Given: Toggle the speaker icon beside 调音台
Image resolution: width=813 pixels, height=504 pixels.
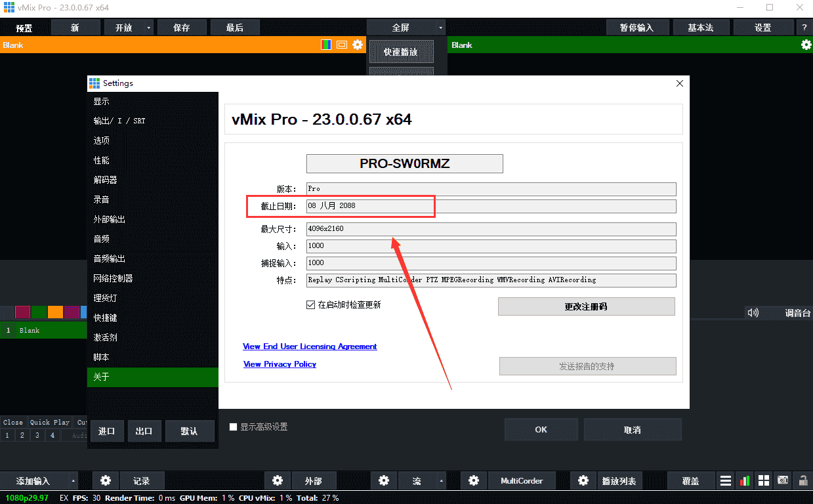Looking at the screenshot, I should 753,313.
